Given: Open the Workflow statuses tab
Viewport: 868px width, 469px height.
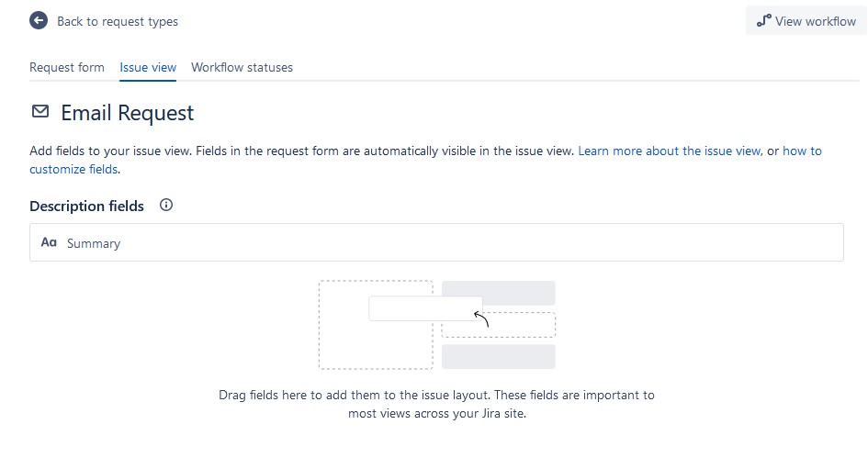Looking at the screenshot, I should [242, 68].
